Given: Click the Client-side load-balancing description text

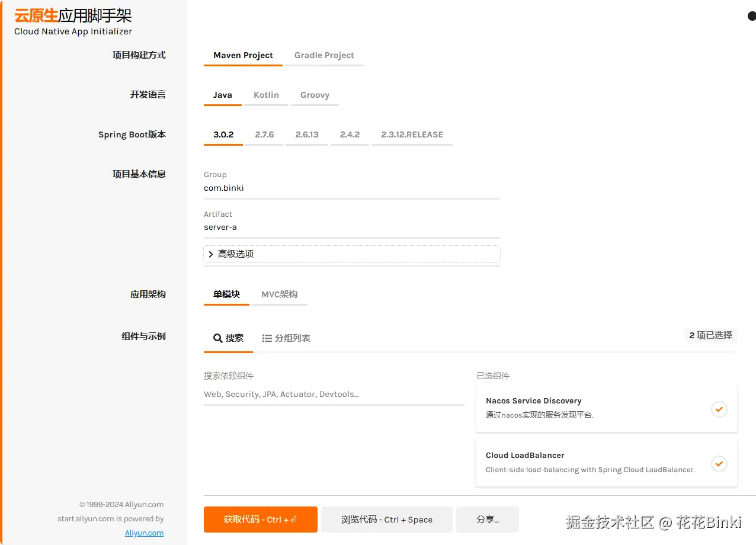Looking at the screenshot, I should pyautogui.click(x=590, y=470).
